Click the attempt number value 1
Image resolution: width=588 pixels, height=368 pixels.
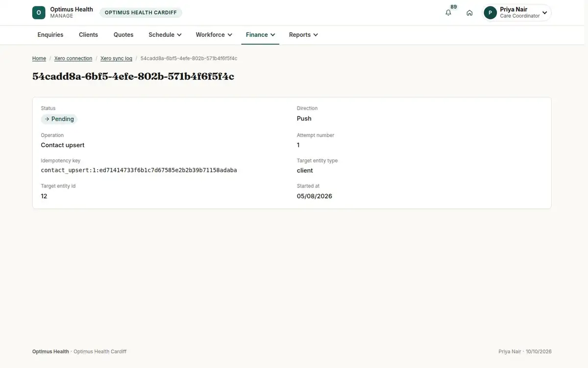[x=298, y=145]
